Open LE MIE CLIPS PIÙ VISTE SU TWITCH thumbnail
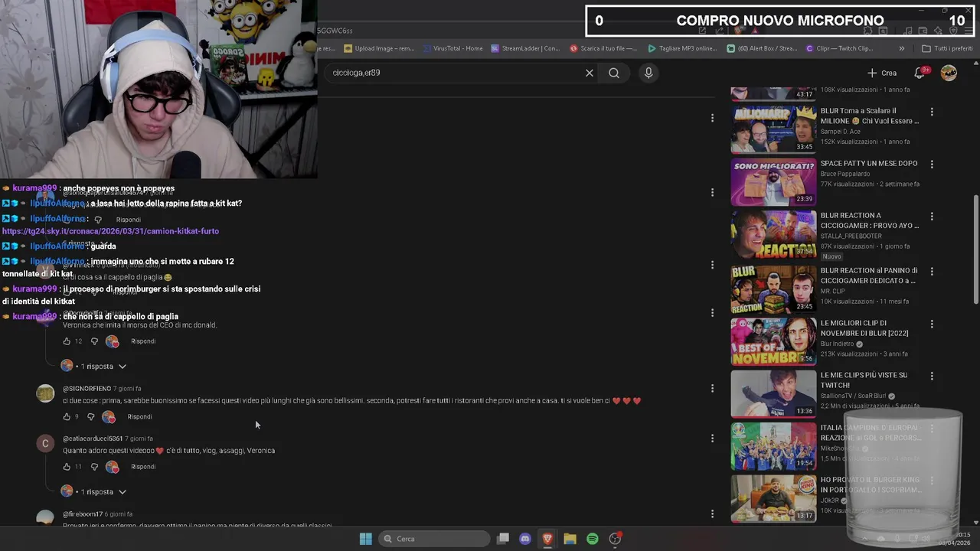 pos(773,393)
